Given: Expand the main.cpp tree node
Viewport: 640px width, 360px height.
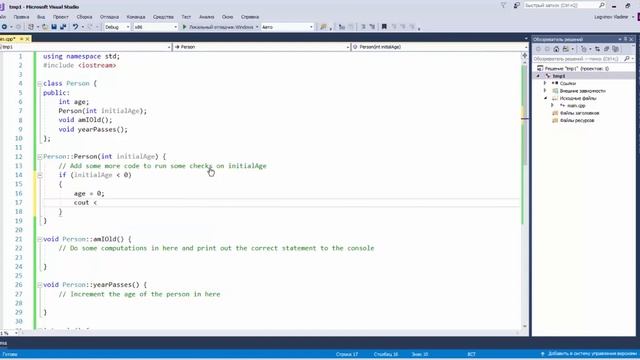Looking at the screenshot, I should [x=553, y=105].
